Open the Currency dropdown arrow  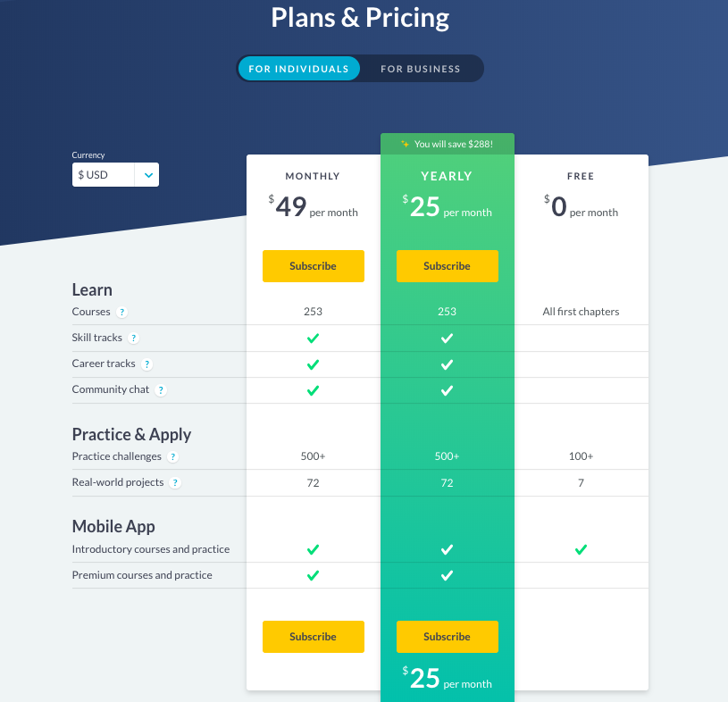coord(146,175)
